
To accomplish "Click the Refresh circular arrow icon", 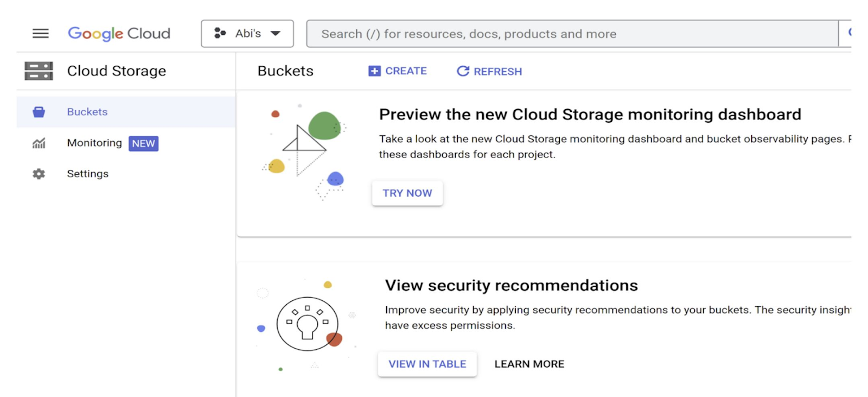I will (x=463, y=71).
